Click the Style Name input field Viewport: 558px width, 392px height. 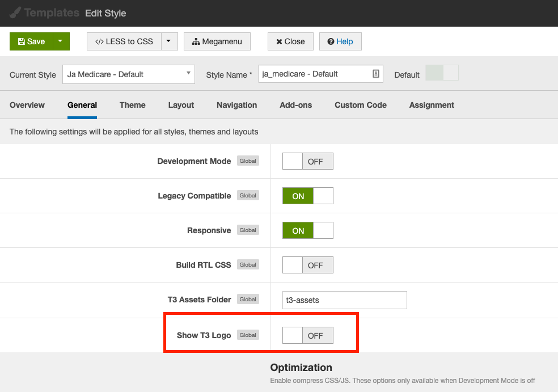[x=320, y=74]
